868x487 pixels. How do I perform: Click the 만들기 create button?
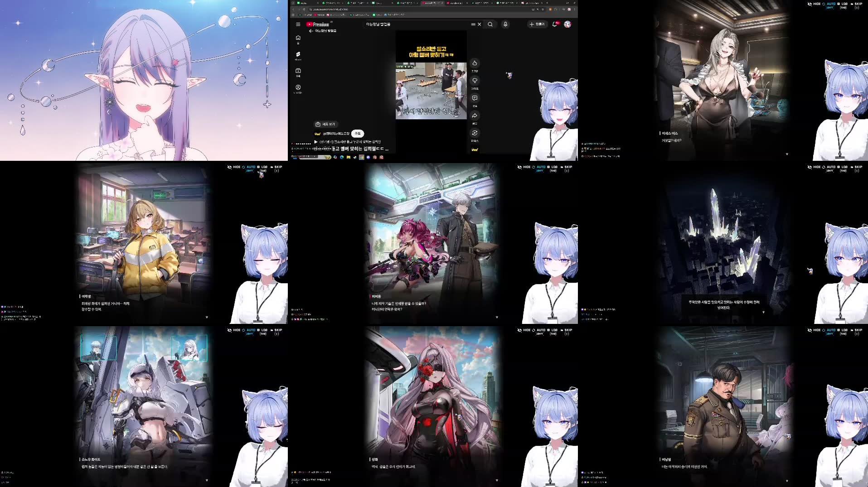tap(537, 24)
